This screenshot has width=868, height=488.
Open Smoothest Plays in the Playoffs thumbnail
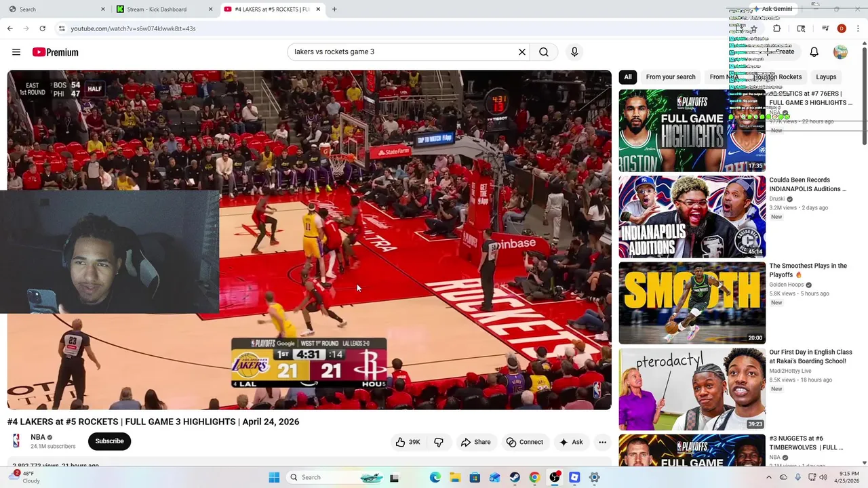[x=692, y=303]
